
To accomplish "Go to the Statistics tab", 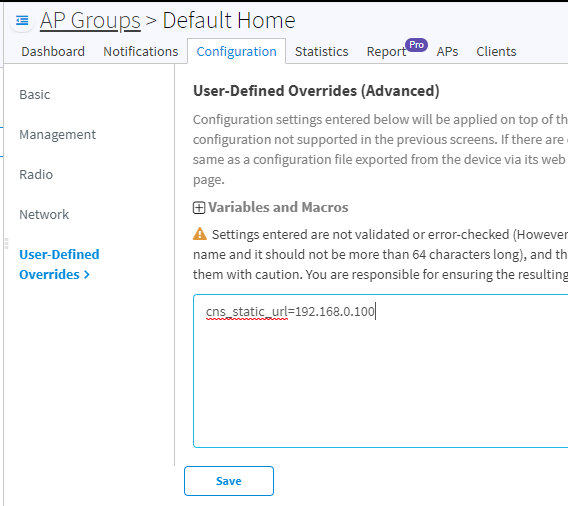I will [x=321, y=51].
